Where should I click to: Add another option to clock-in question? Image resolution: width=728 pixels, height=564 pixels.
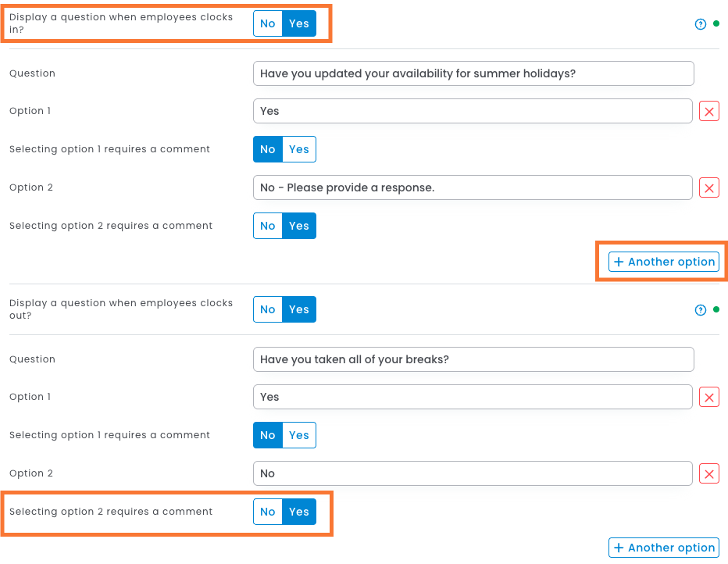[664, 262]
